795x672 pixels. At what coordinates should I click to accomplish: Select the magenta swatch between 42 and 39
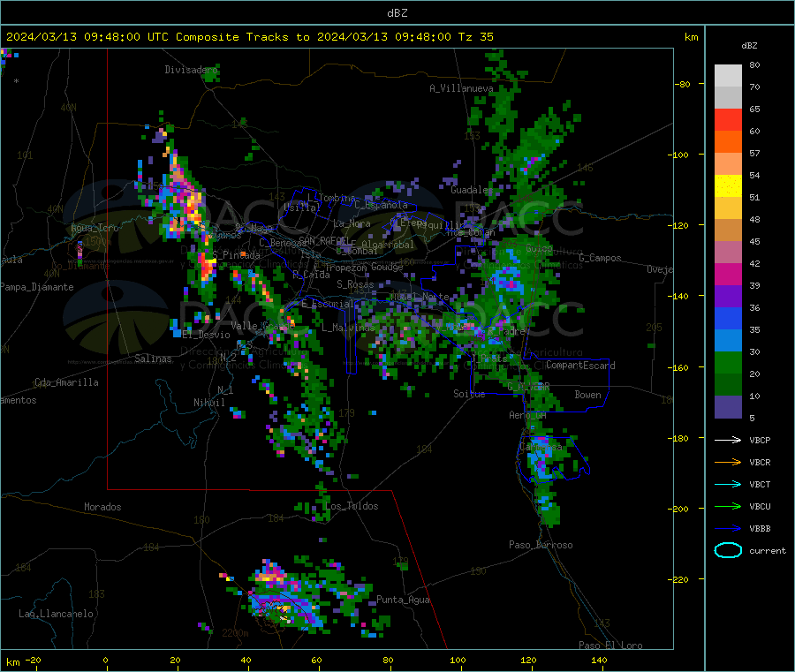728,274
